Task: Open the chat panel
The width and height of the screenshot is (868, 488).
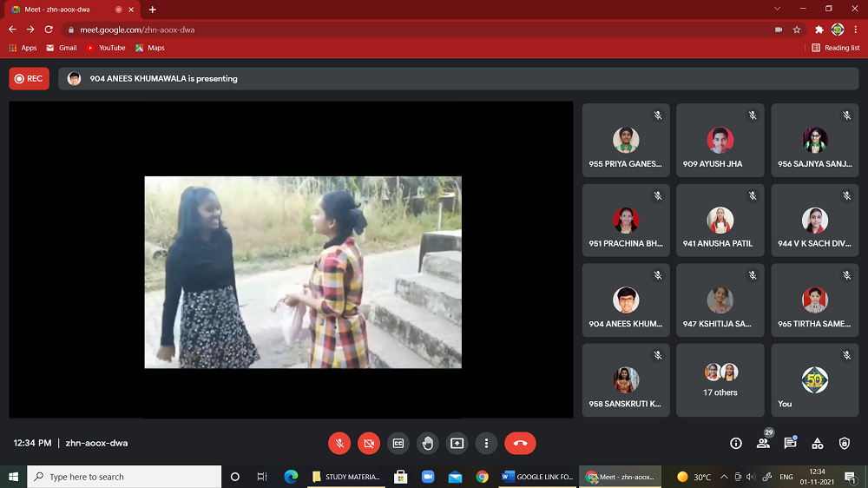Action: point(790,443)
